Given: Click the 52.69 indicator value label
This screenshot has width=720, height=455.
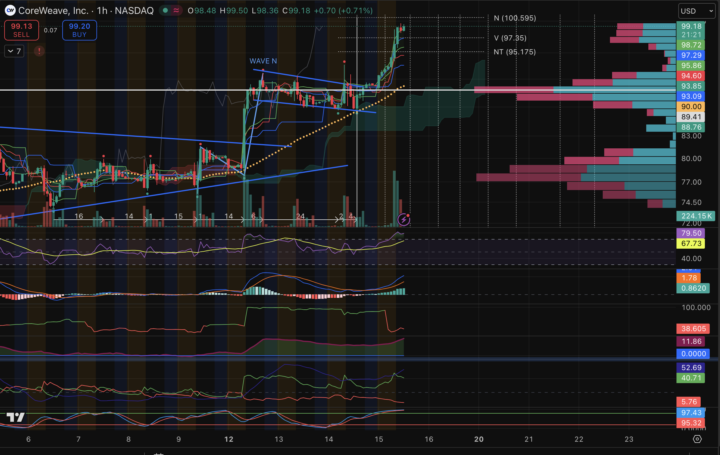Looking at the screenshot, I should coord(691,368).
